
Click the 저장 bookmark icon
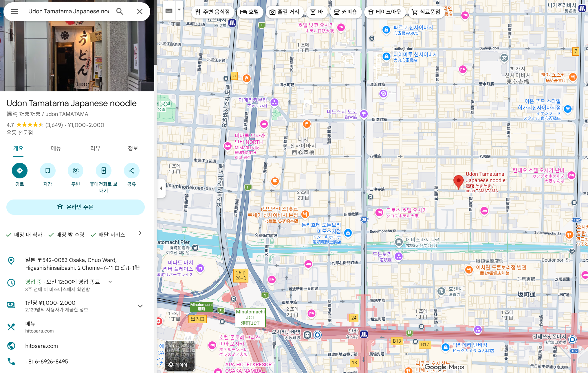tap(48, 171)
